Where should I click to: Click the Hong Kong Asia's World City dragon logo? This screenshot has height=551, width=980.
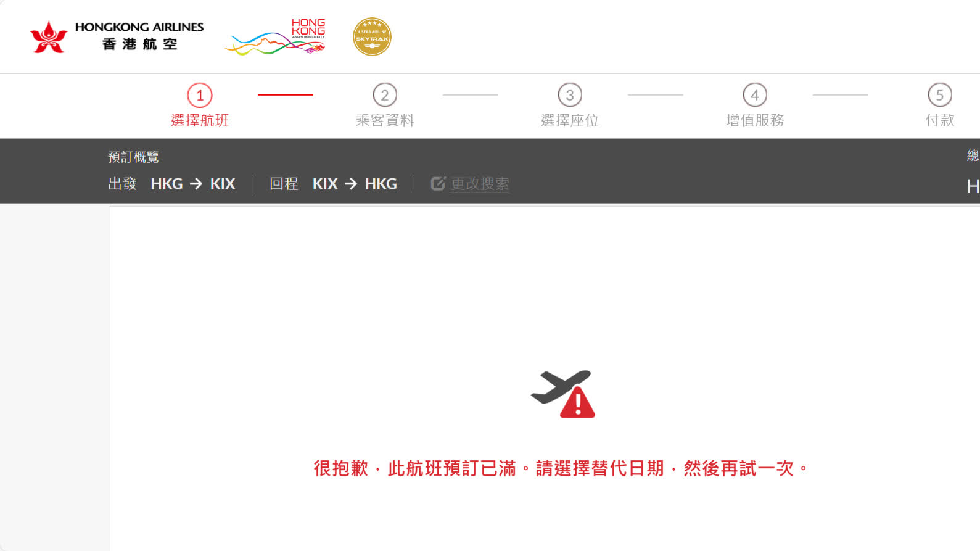276,37
